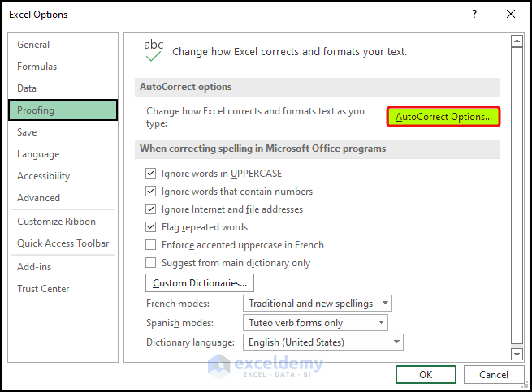Select the Proofing category

[x=63, y=110]
